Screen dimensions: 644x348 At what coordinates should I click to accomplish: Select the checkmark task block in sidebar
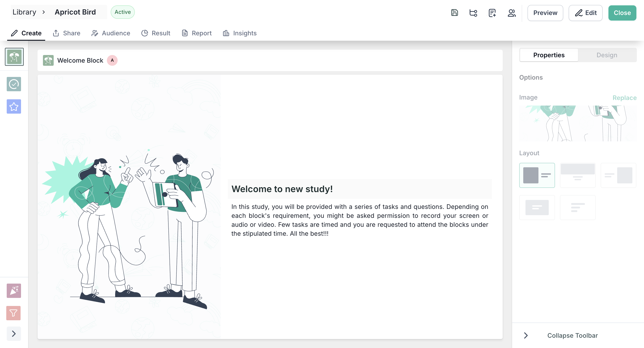pos(14,84)
